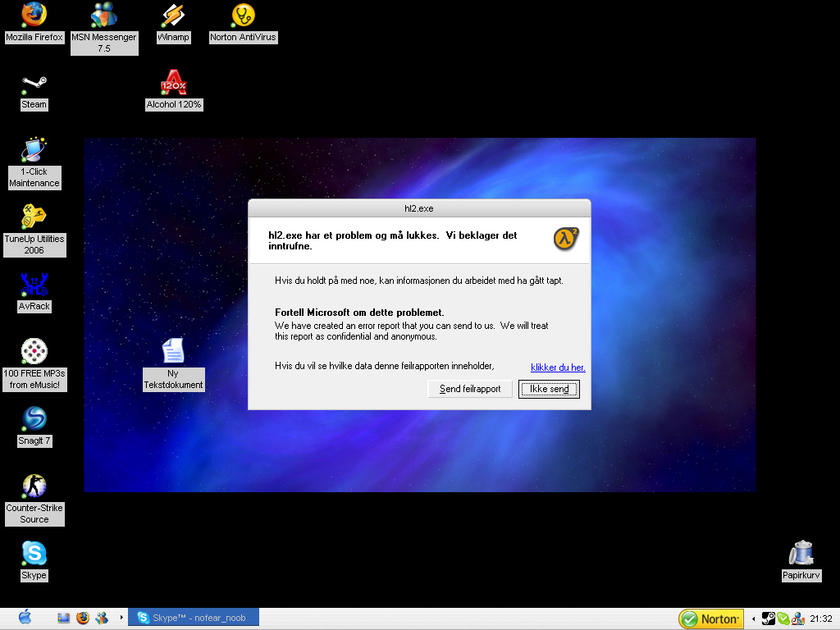Screen dimensions: 840x630
Task: Switch to Skype nofear_noob taskbar window
Action: [x=194, y=618]
